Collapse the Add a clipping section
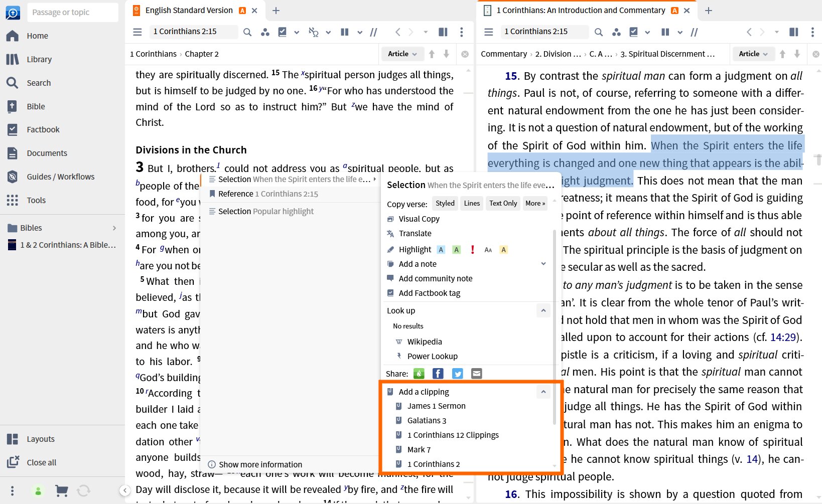The image size is (822, 504). pyautogui.click(x=543, y=392)
